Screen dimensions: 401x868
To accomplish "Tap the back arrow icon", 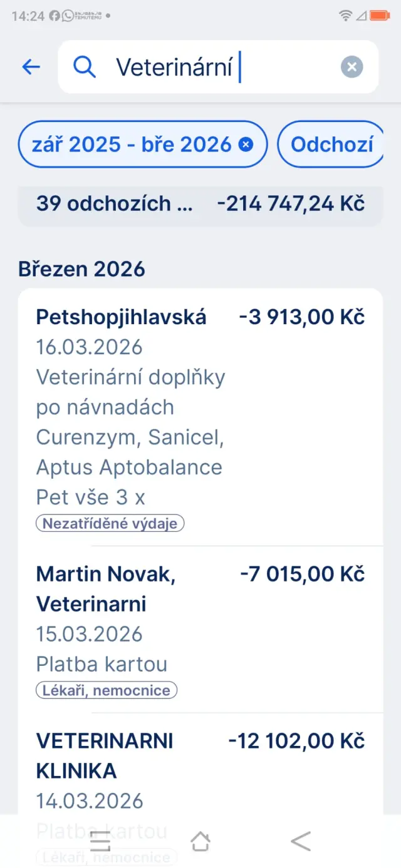I will pyautogui.click(x=31, y=67).
